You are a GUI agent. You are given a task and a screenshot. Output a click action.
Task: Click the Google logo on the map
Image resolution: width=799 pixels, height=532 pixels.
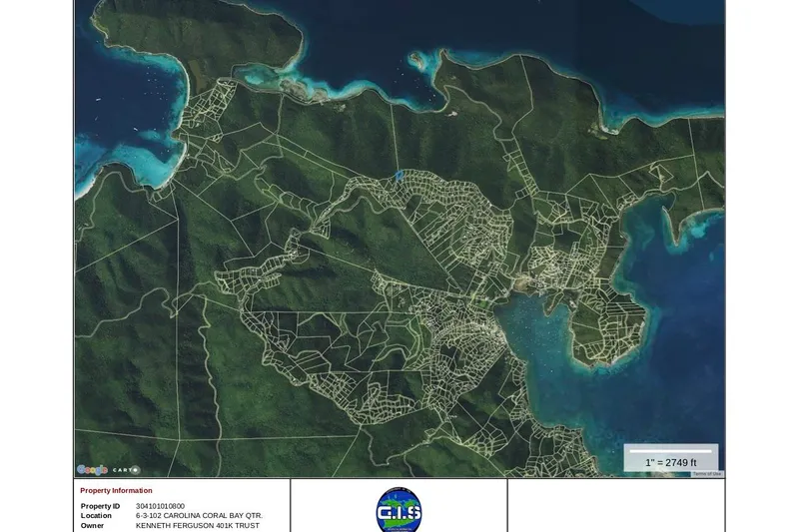click(x=92, y=470)
